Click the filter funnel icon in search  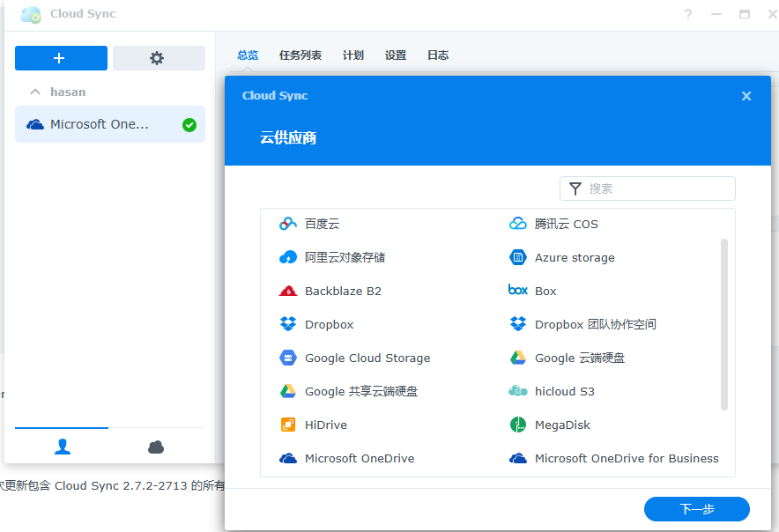click(575, 188)
